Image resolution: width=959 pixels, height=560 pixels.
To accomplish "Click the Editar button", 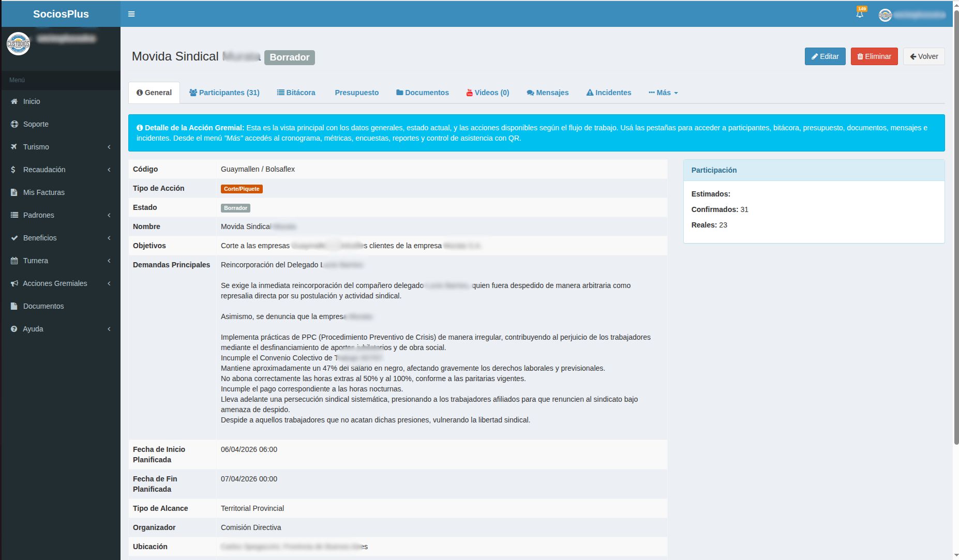I will [825, 56].
